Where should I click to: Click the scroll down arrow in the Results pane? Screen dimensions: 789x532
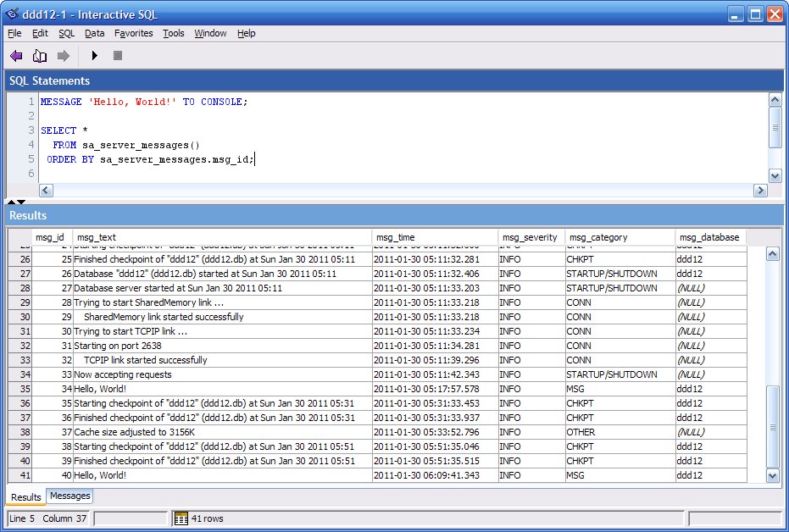point(772,476)
